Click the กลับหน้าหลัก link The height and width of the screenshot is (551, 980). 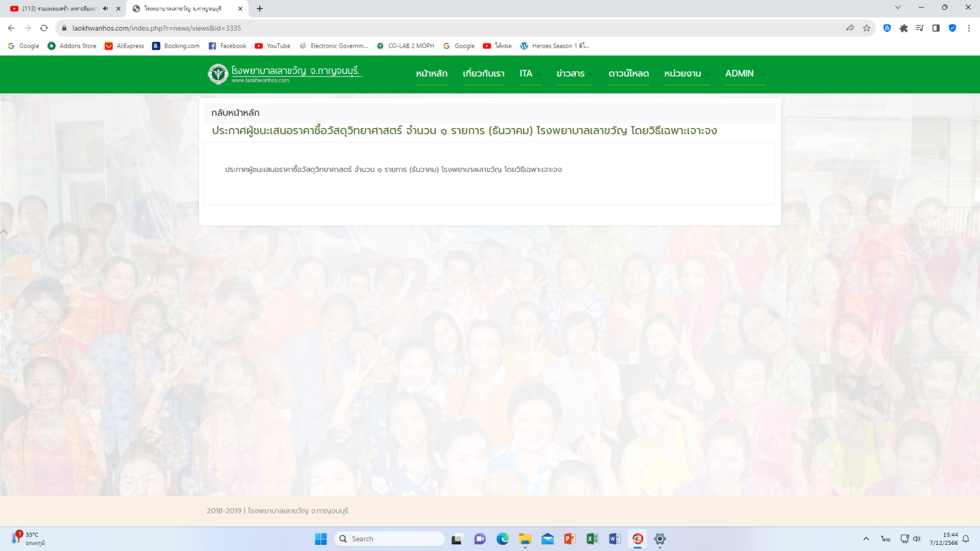[x=236, y=113]
